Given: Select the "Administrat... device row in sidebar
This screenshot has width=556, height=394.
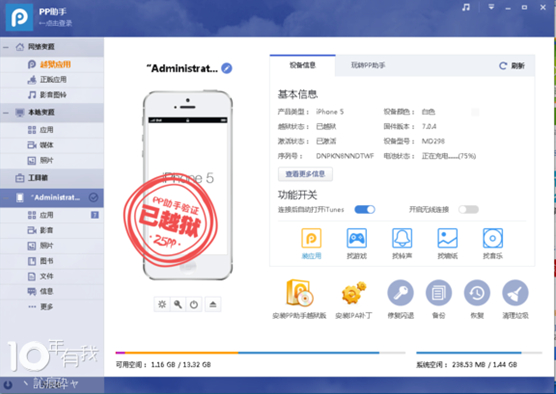Looking at the screenshot, I should pyautogui.click(x=52, y=198).
